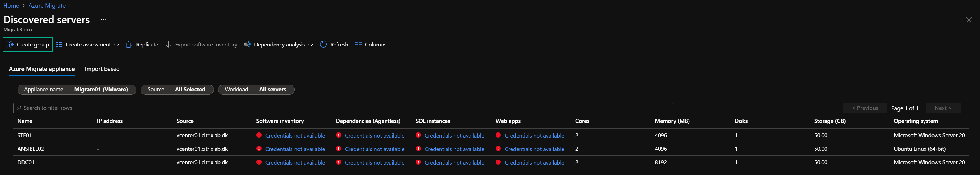The width and height of the screenshot is (980, 175).
Task: Select the Azure Migrate appliance tab
Action: click(x=42, y=69)
